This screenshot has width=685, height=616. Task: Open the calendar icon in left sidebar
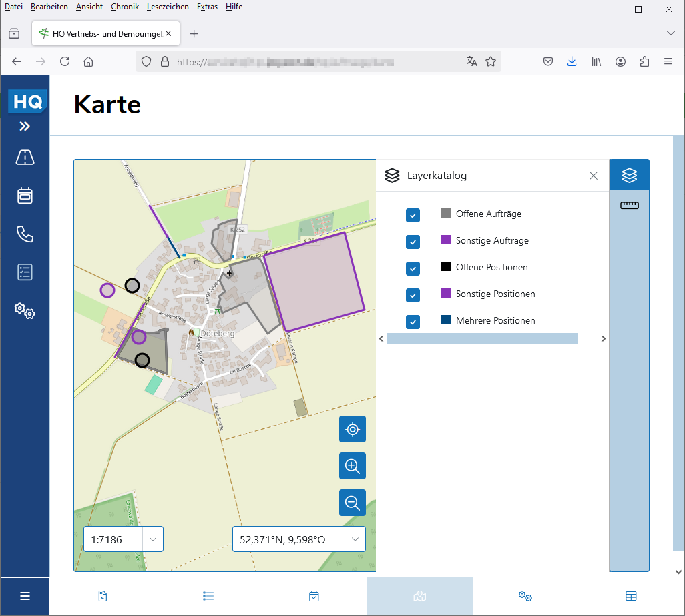pyautogui.click(x=25, y=196)
